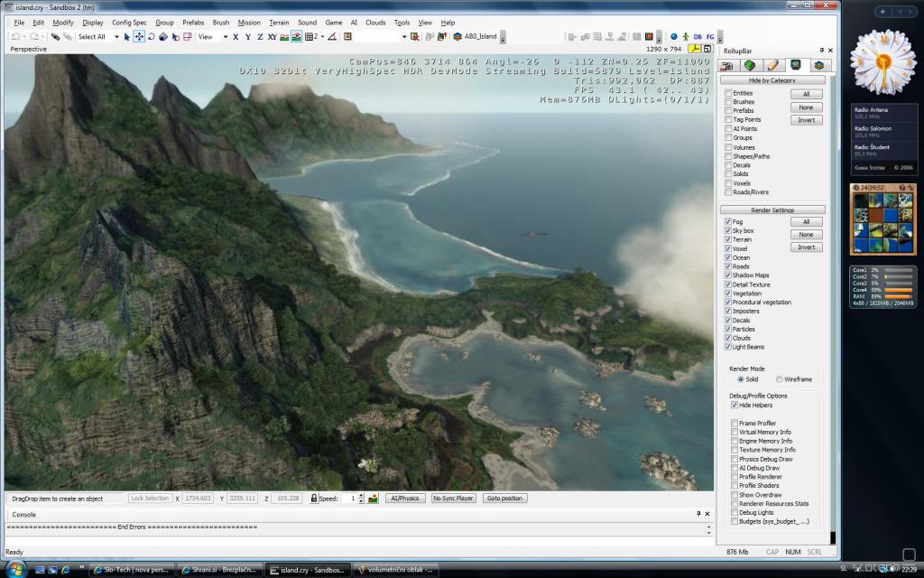Image resolution: width=924 pixels, height=578 pixels.
Task: Maximize the Perspective viewport
Action: tap(707, 49)
